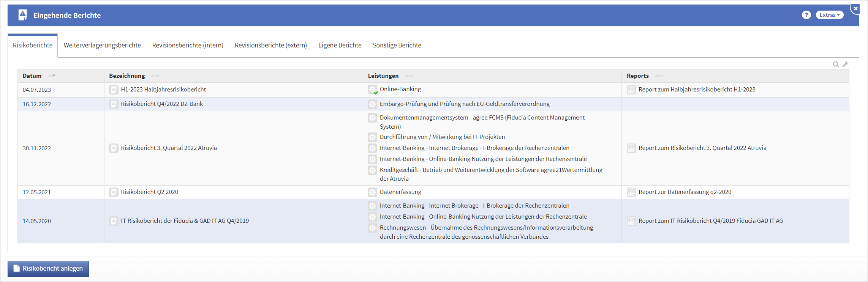Image resolution: width=868 pixels, height=282 pixels.
Task: Open table settings wrench icon
Action: tap(845, 65)
